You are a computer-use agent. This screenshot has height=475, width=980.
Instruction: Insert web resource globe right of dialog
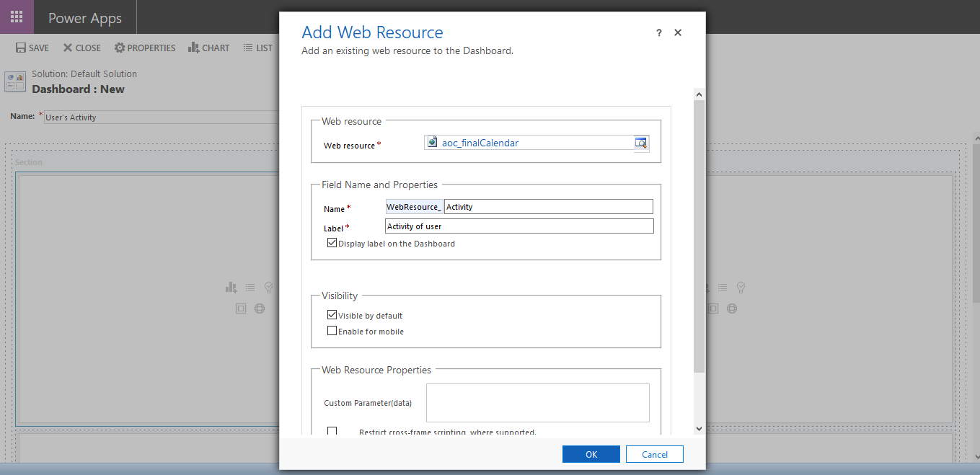[731, 308]
